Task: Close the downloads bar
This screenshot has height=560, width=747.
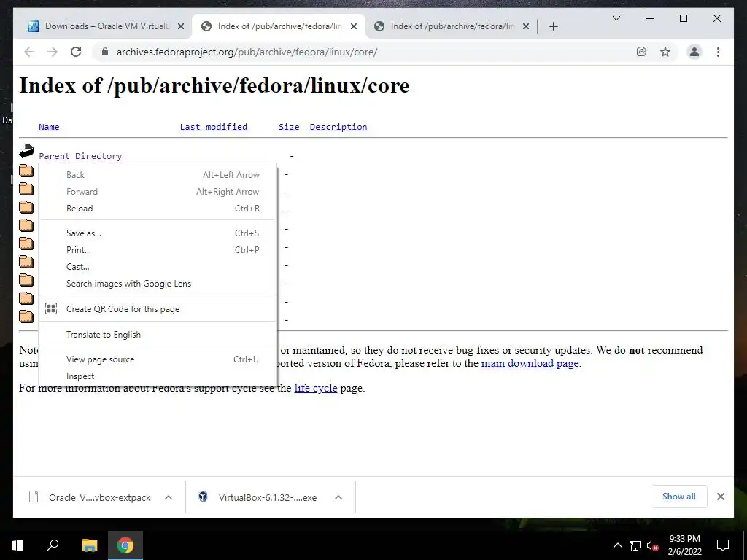Action: click(720, 497)
